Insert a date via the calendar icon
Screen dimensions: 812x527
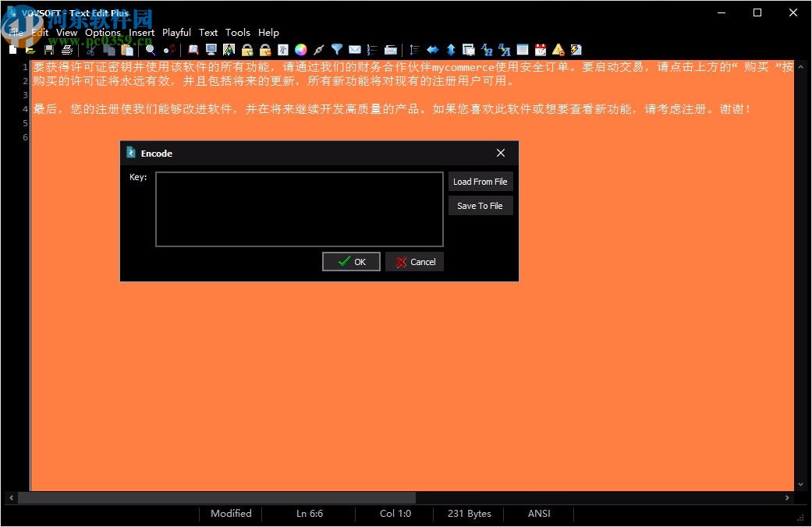[x=541, y=49]
